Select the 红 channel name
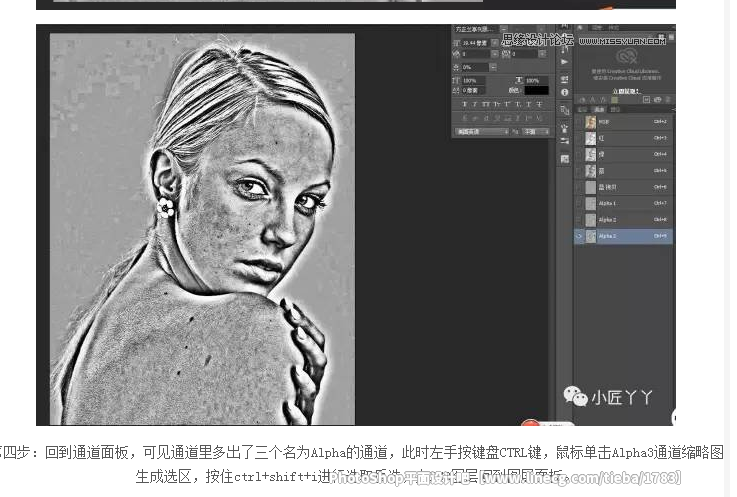The image size is (737, 497). [602, 138]
